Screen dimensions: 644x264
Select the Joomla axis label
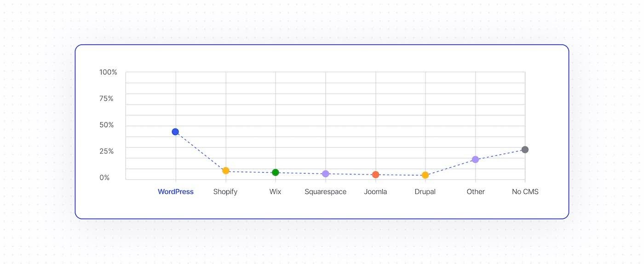tap(376, 192)
